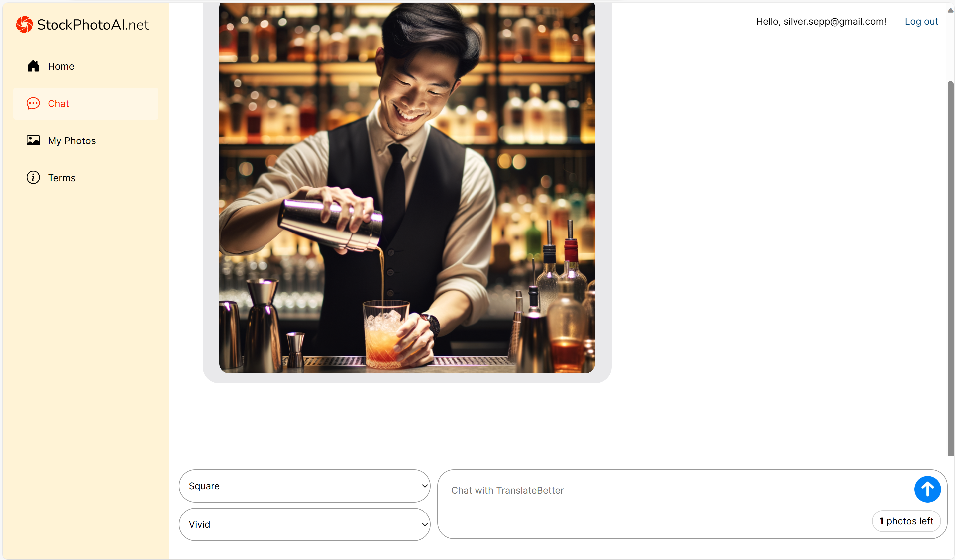
Task: Click the StockPhotoAI.net title text
Action: [x=93, y=25]
